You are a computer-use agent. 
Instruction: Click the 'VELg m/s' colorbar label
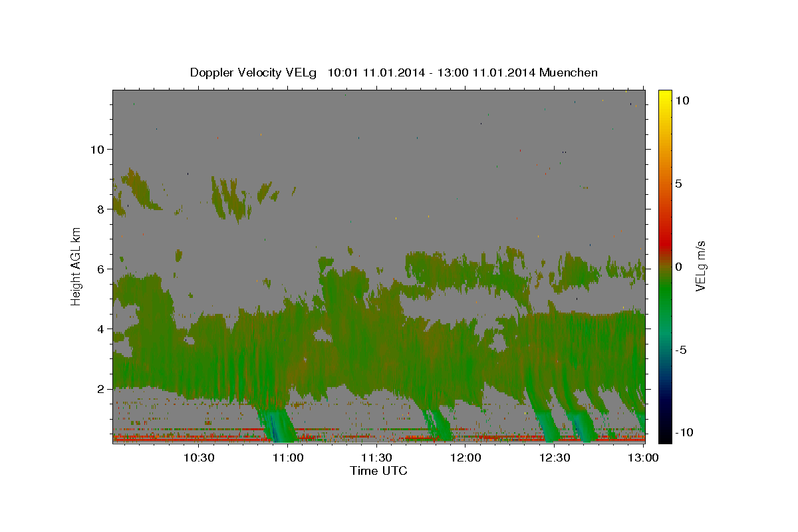(700, 267)
